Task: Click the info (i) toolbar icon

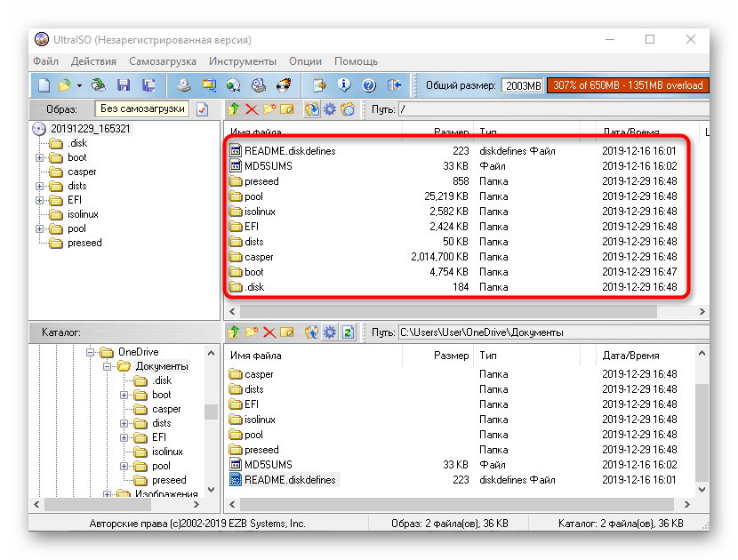Action: [x=344, y=85]
